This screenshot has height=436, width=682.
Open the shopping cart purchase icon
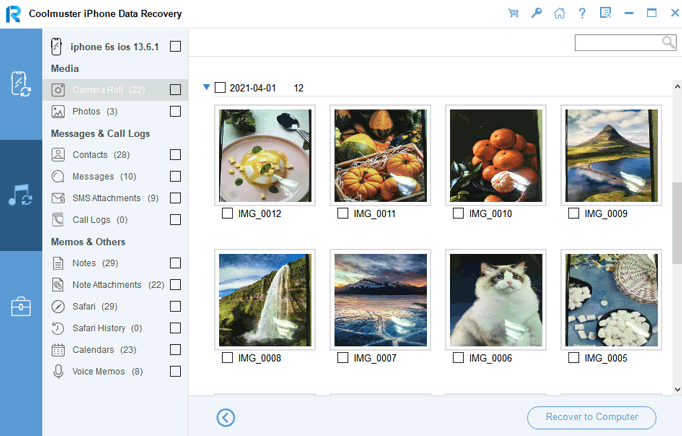pos(513,13)
